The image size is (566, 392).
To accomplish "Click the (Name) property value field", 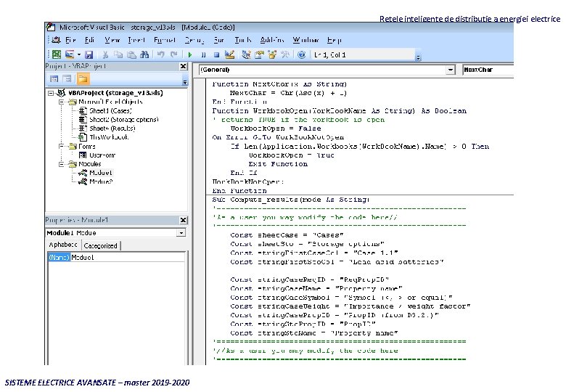I will (x=128, y=258).
